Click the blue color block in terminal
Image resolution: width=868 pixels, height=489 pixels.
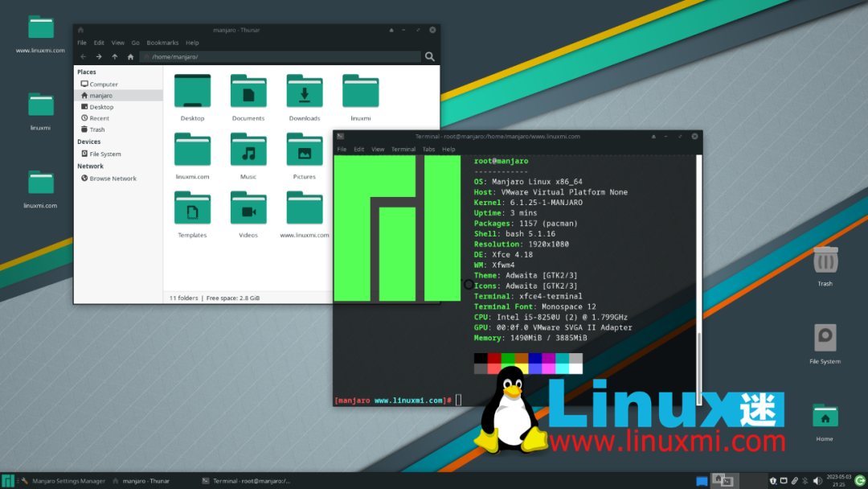[534, 358]
